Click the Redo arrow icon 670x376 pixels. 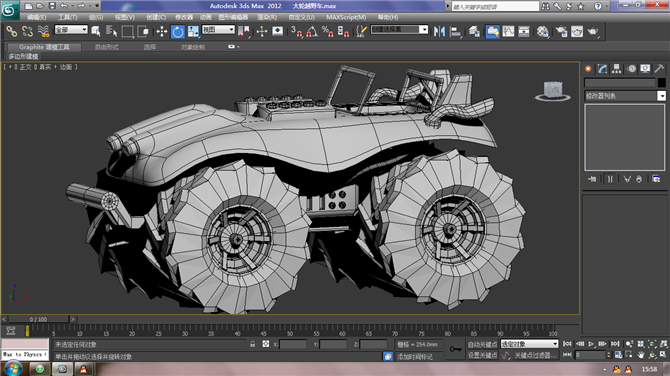click(81, 6)
